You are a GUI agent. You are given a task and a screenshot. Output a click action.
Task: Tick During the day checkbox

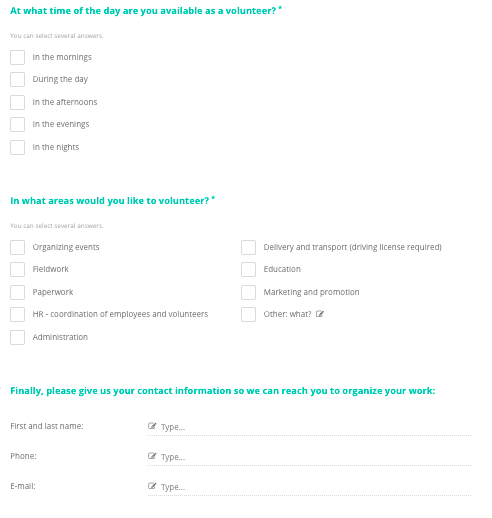click(x=17, y=79)
